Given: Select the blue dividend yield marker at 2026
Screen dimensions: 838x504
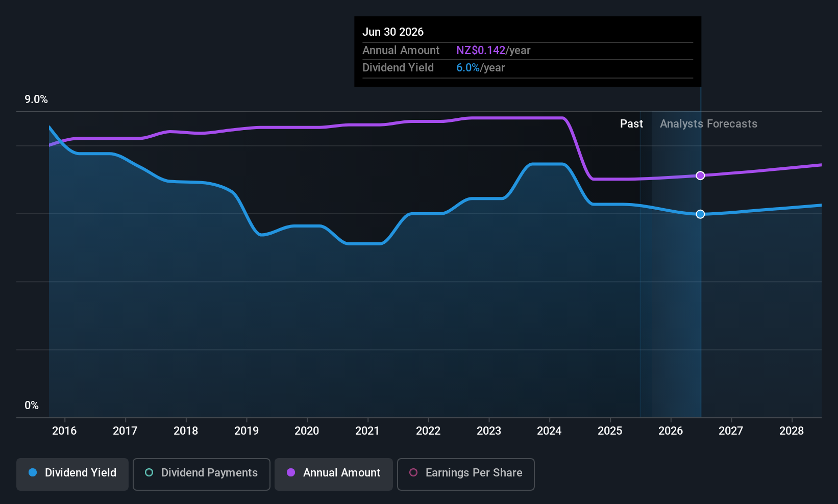Looking at the screenshot, I should point(700,214).
